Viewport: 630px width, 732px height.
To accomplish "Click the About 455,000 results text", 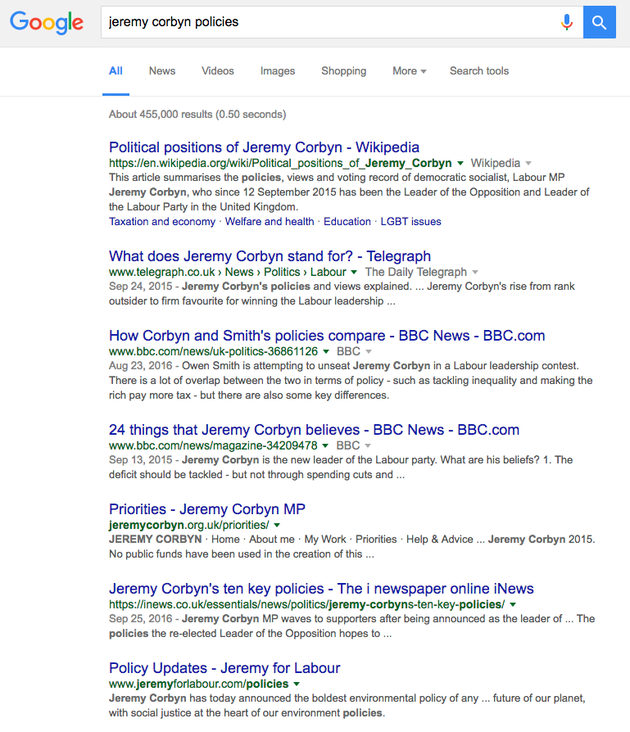I will coord(197,114).
